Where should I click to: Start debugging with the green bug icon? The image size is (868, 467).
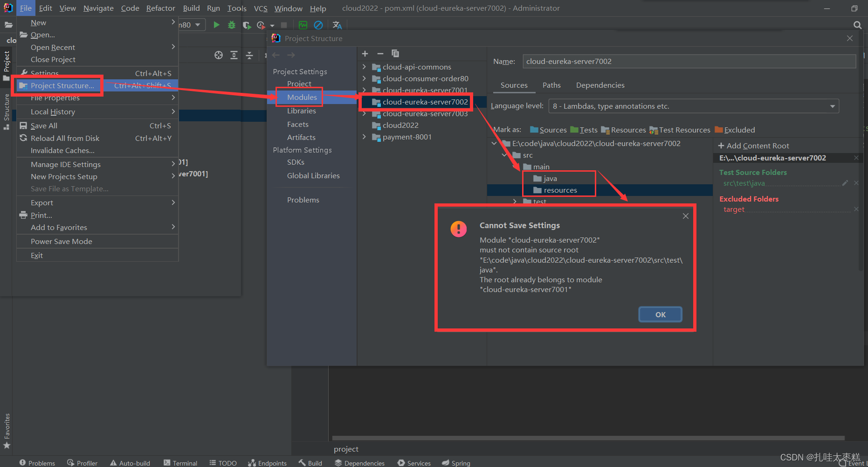tap(232, 25)
